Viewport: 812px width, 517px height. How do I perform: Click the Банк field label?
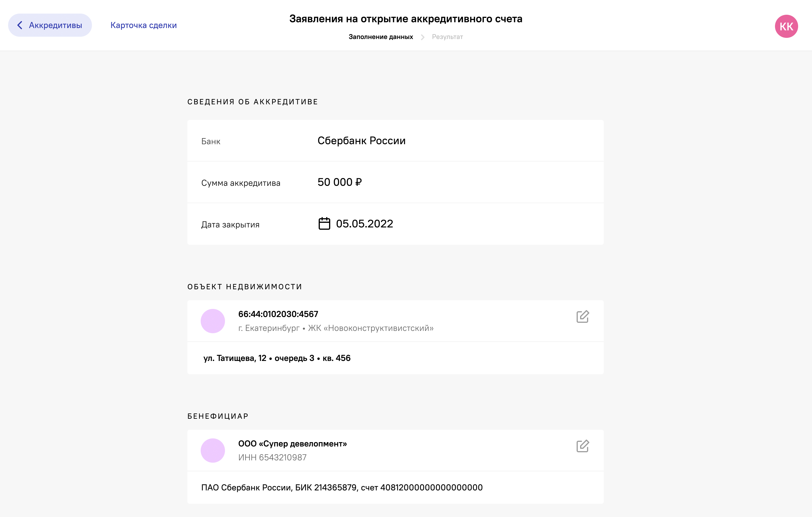[x=211, y=142]
